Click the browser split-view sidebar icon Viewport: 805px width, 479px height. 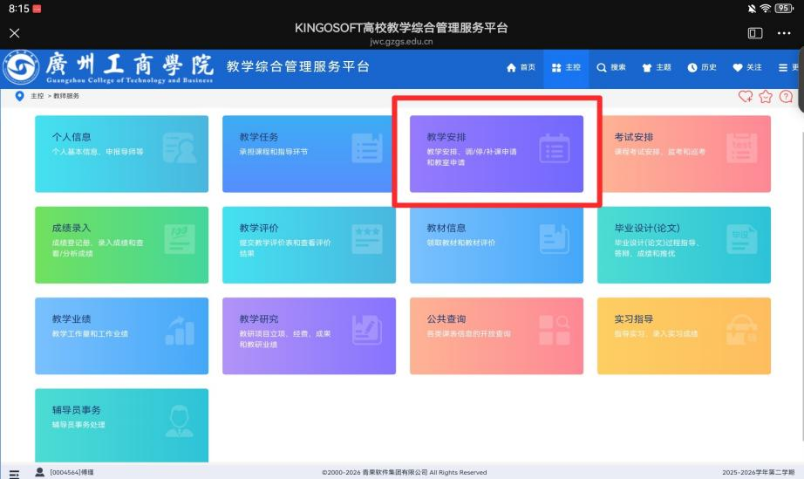coord(755,33)
